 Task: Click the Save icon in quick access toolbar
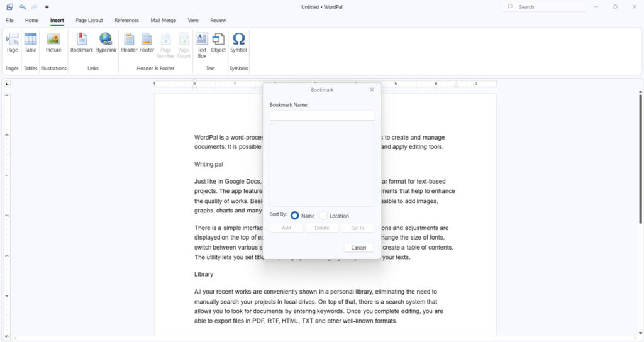point(9,7)
